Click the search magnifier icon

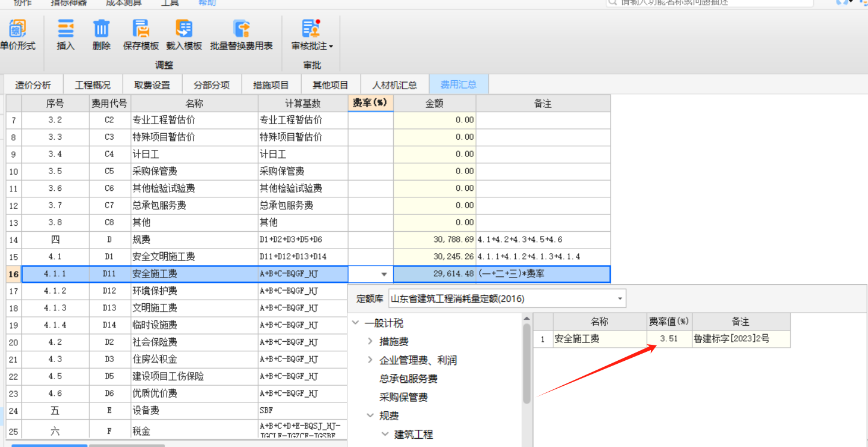[x=613, y=2]
